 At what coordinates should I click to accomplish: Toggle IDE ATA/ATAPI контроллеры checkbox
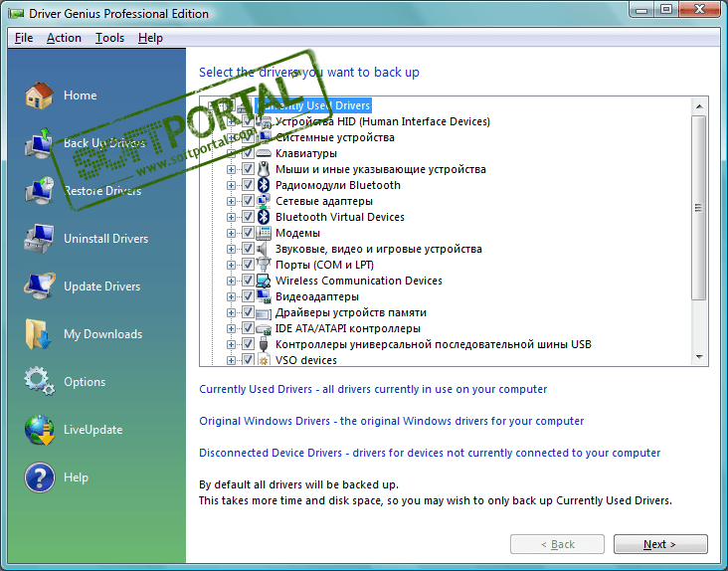tap(248, 327)
